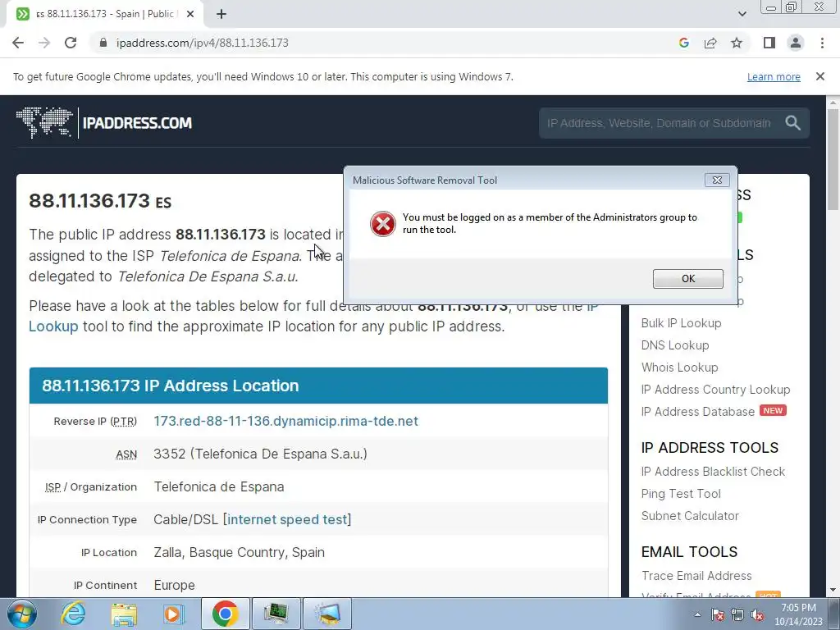This screenshot has height=630, width=840.
Task: Open the muted volume tray icon
Action: (x=757, y=615)
